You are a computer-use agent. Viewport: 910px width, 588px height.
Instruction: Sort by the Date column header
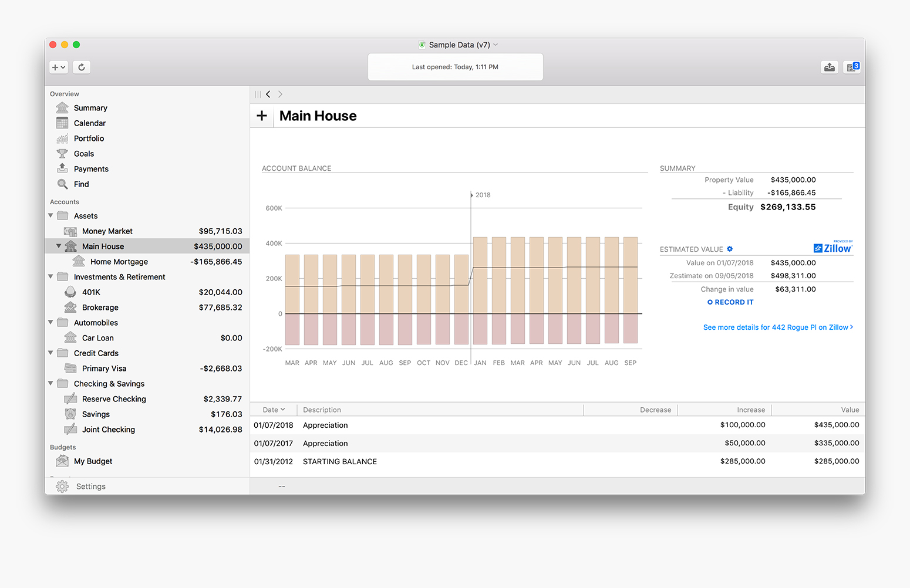(274, 410)
